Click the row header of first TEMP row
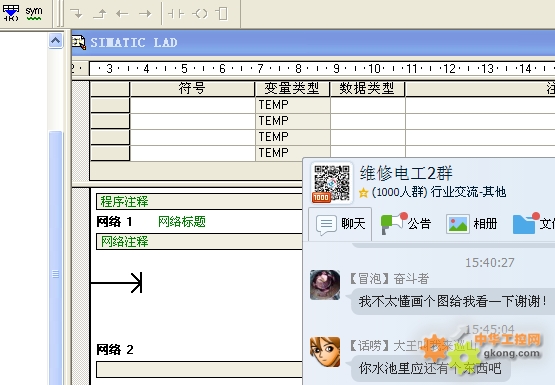 click(x=110, y=105)
